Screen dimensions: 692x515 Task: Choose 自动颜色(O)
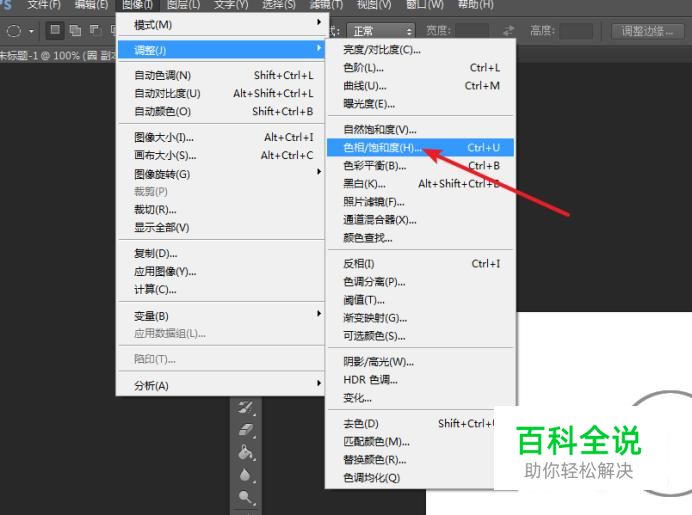point(222,111)
